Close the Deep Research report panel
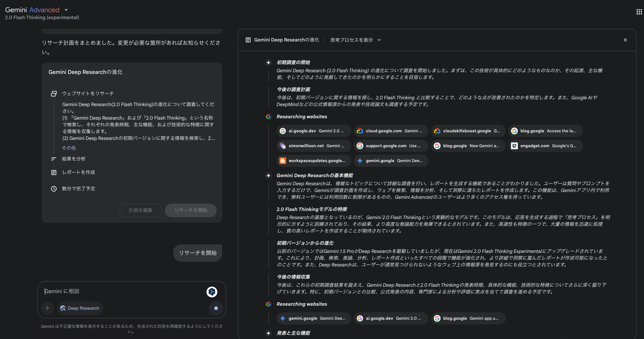This screenshot has width=644, height=339. (x=625, y=40)
